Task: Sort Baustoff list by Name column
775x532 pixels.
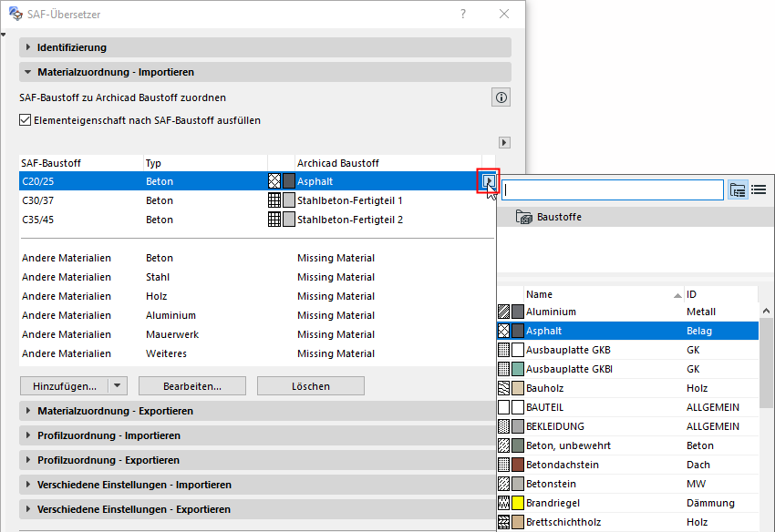Action: [604, 294]
